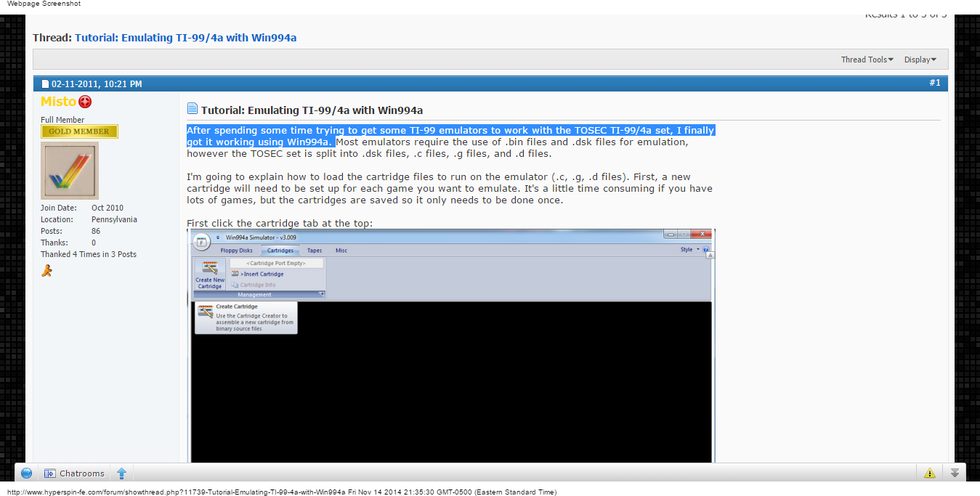Open the thread title link 'Tutorial: Emulating TI-99/4a with Win994a'
This screenshot has width=980, height=496.
tap(185, 38)
